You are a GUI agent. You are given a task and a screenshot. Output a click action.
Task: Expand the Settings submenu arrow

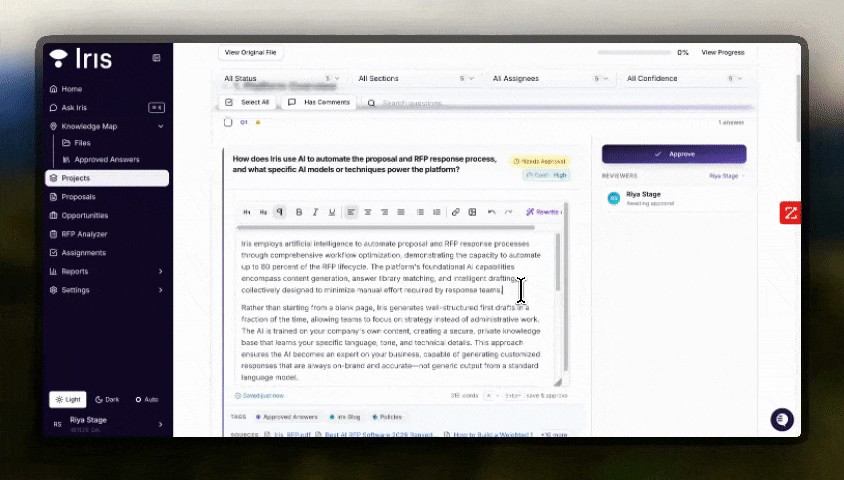coord(160,290)
